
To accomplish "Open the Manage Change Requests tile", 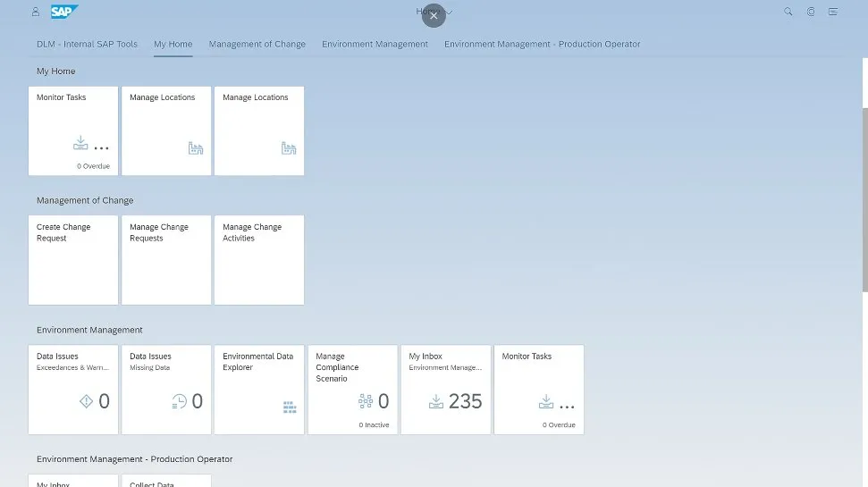I will [166, 260].
